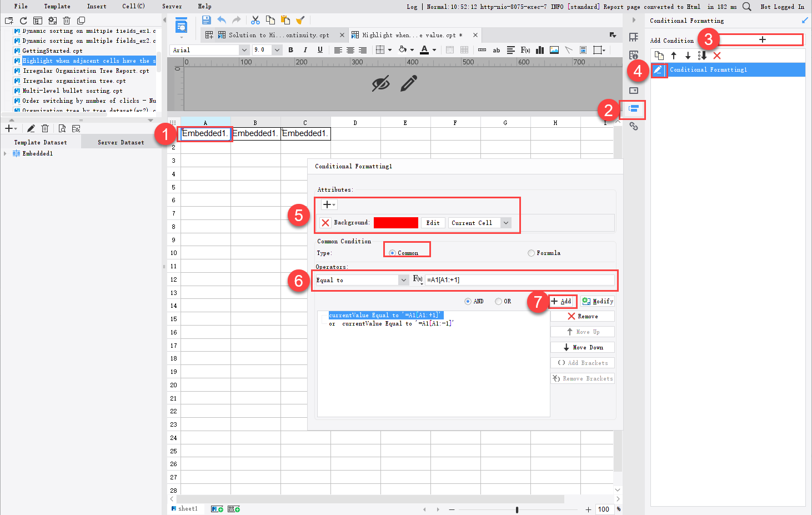Open the image insert icon on the toolbar
This screenshot has height=515, width=812.
[x=554, y=49]
